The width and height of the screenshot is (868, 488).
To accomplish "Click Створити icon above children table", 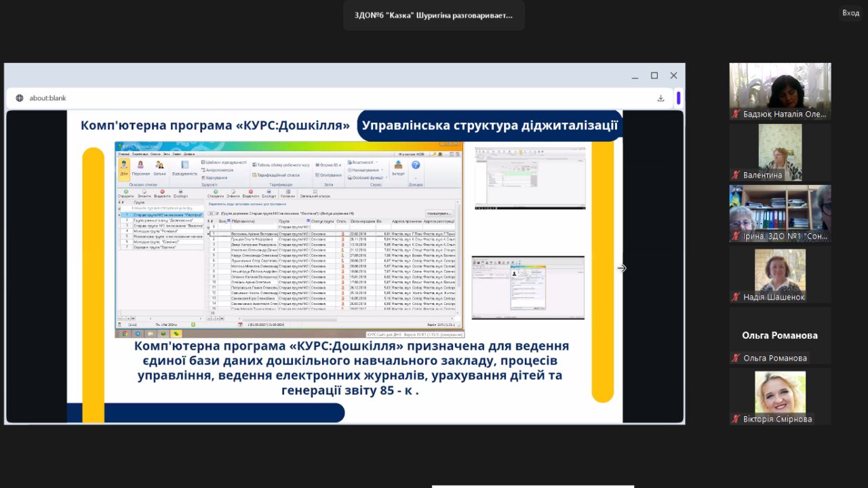I will click(216, 192).
